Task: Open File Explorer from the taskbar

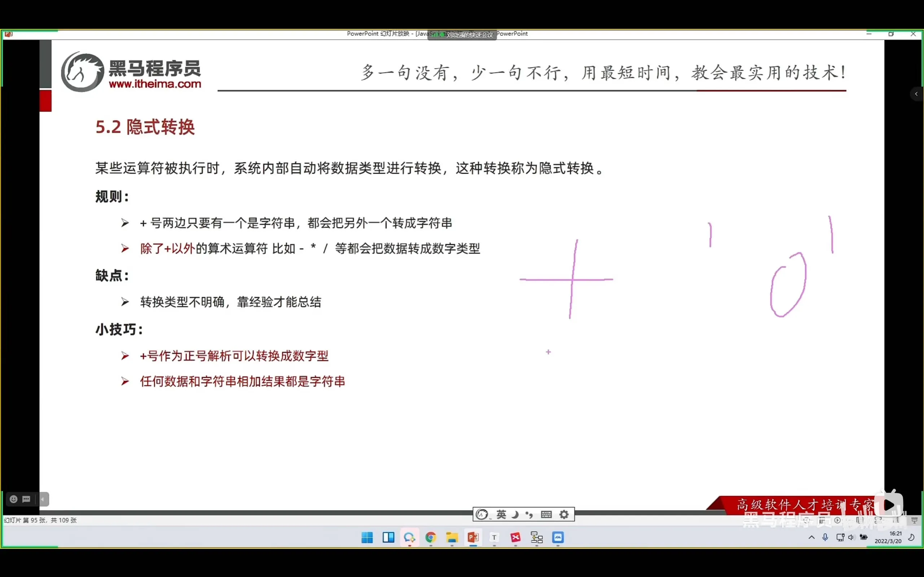Action: pyautogui.click(x=452, y=537)
